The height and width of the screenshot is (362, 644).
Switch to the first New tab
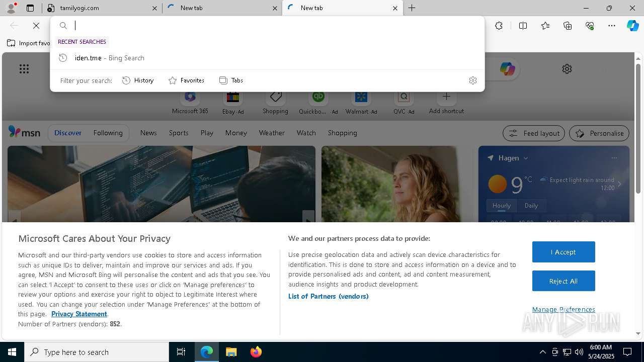[x=222, y=8]
